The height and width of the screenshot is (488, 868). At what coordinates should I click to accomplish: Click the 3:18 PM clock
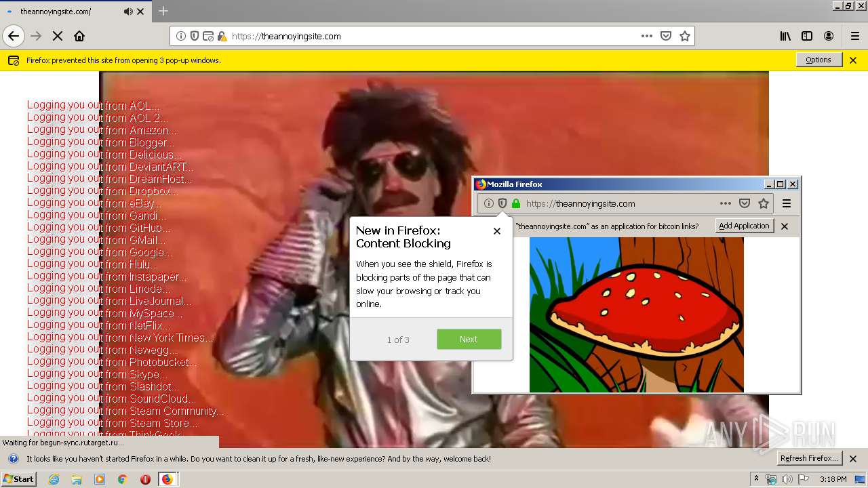[833, 479]
